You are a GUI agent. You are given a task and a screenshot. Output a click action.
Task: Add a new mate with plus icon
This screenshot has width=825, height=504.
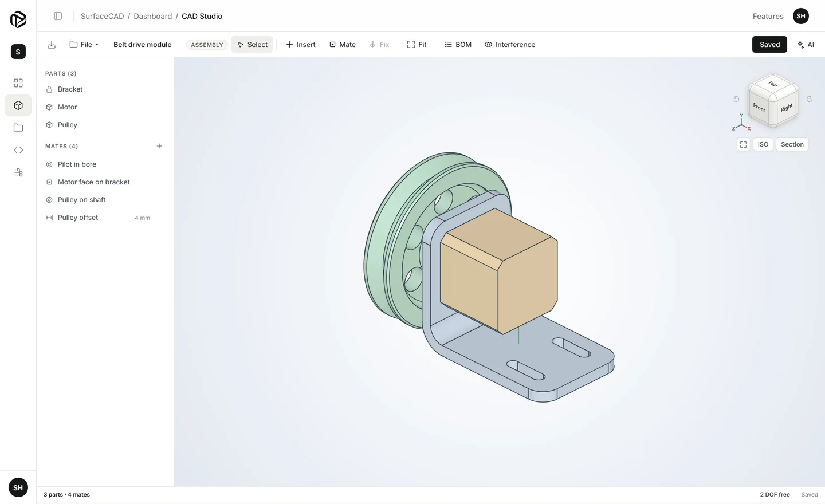pos(159,146)
